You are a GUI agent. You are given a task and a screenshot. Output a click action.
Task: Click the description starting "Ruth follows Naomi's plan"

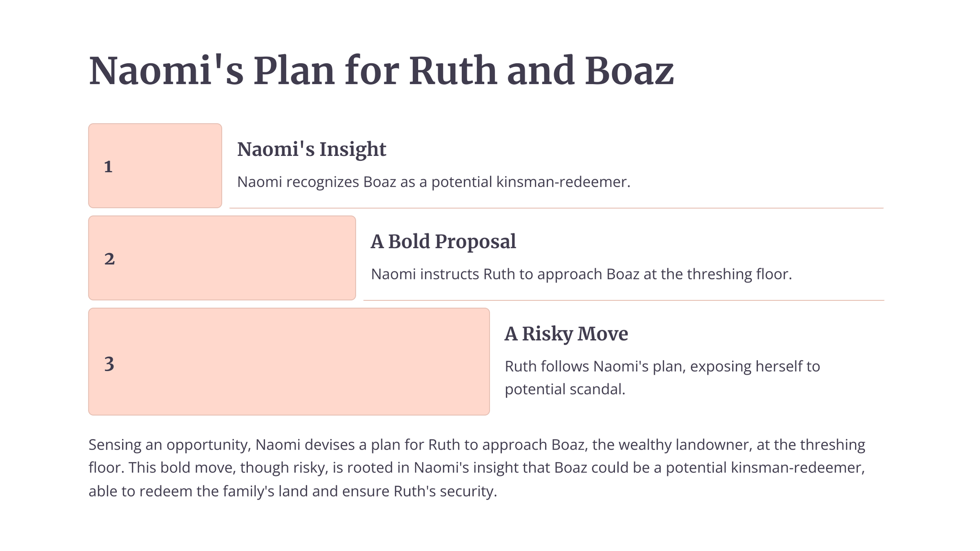[662, 377]
